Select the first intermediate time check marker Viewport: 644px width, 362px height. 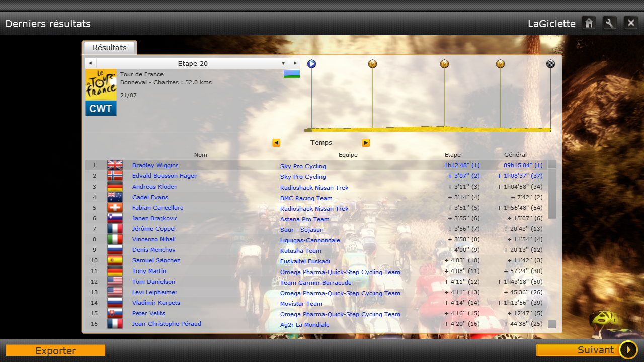[x=372, y=64]
